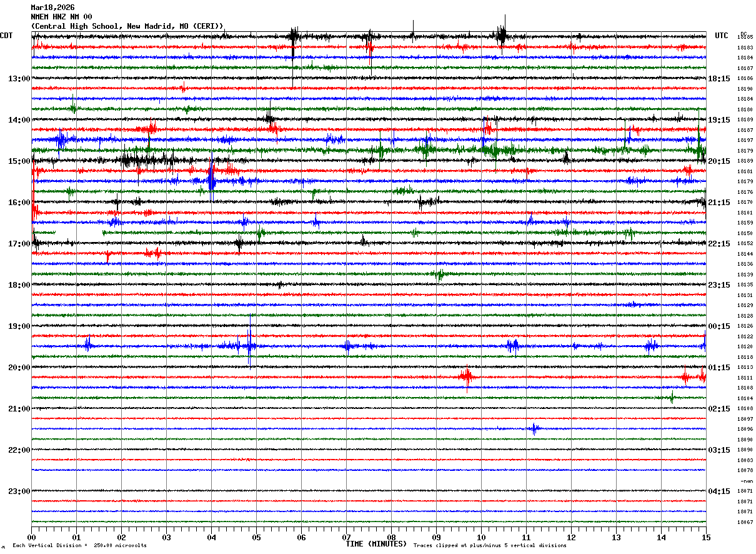Click the 18:15 UTC time label
The height and width of the screenshot is (554, 756).
click(719, 79)
